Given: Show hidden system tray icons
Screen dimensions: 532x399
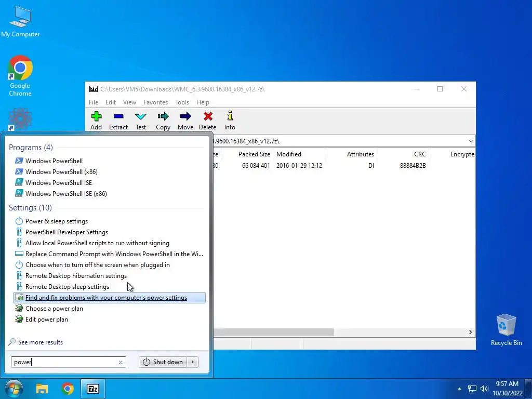Looking at the screenshot, I should tap(459, 389).
